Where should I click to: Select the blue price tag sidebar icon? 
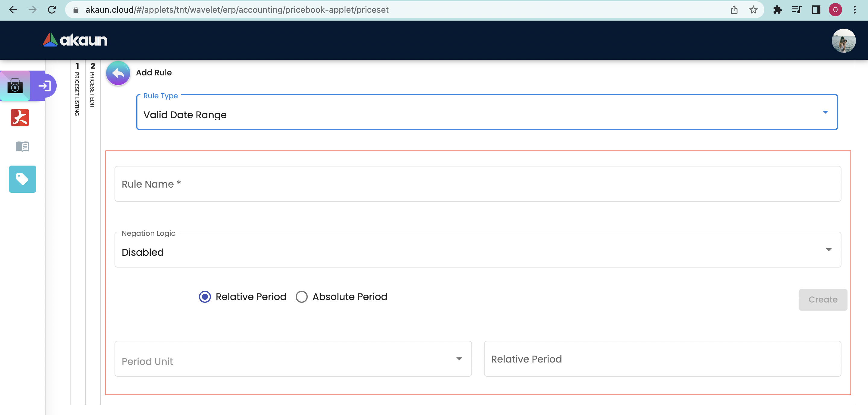22,179
